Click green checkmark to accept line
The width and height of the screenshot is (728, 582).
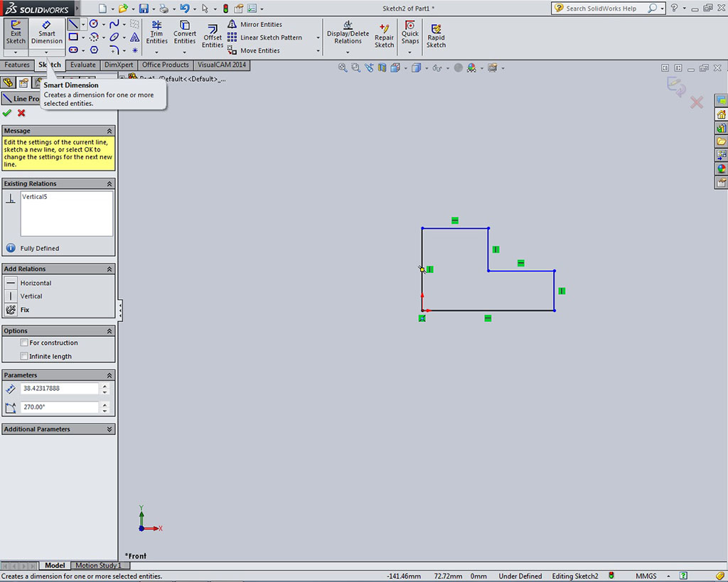pyautogui.click(x=7, y=113)
